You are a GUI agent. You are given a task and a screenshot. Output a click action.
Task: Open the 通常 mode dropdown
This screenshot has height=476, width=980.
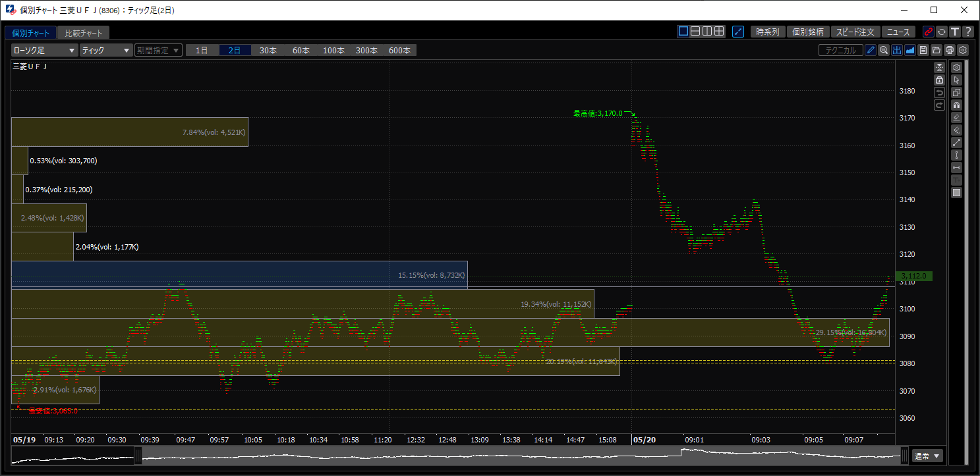tap(928, 456)
